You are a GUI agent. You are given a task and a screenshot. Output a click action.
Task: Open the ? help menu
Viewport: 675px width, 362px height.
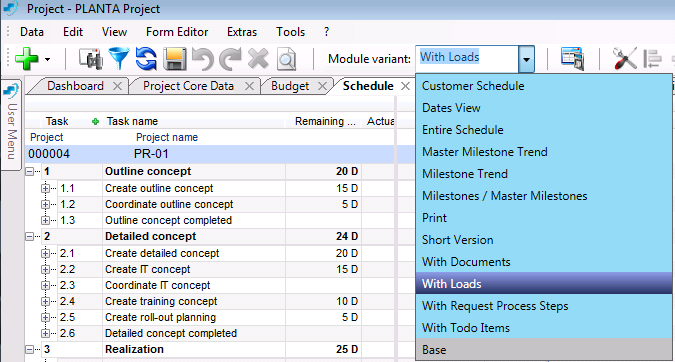[x=326, y=32]
